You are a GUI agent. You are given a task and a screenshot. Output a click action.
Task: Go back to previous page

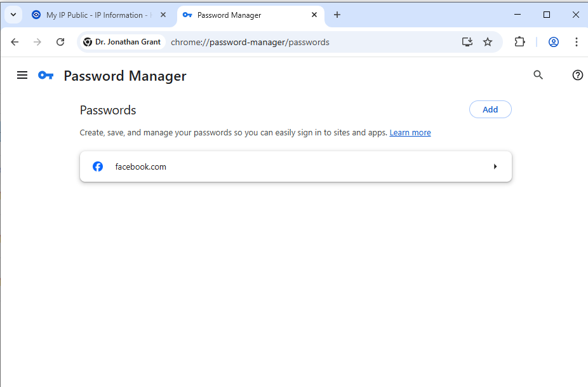(15, 42)
